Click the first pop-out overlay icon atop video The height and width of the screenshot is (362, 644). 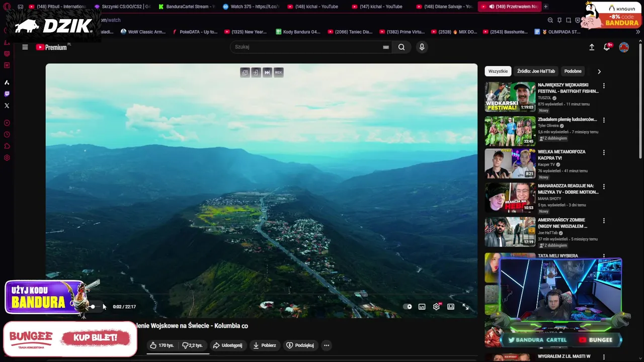click(245, 72)
